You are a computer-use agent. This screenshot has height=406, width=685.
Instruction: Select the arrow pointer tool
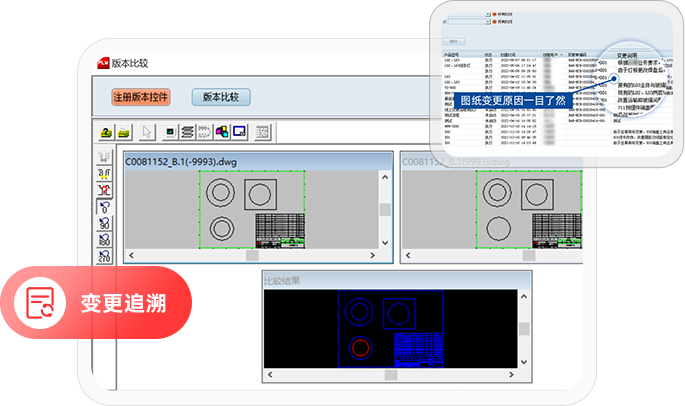147,132
